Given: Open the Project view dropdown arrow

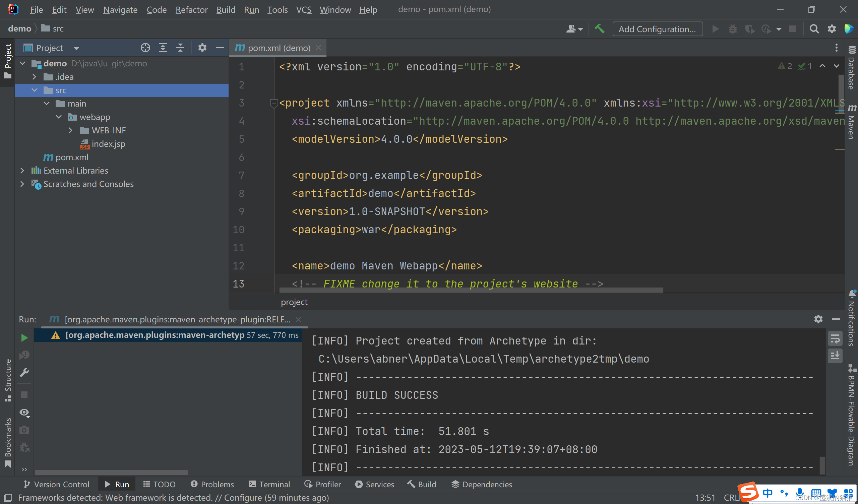Looking at the screenshot, I should pyautogui.click(x=76, y=48).
